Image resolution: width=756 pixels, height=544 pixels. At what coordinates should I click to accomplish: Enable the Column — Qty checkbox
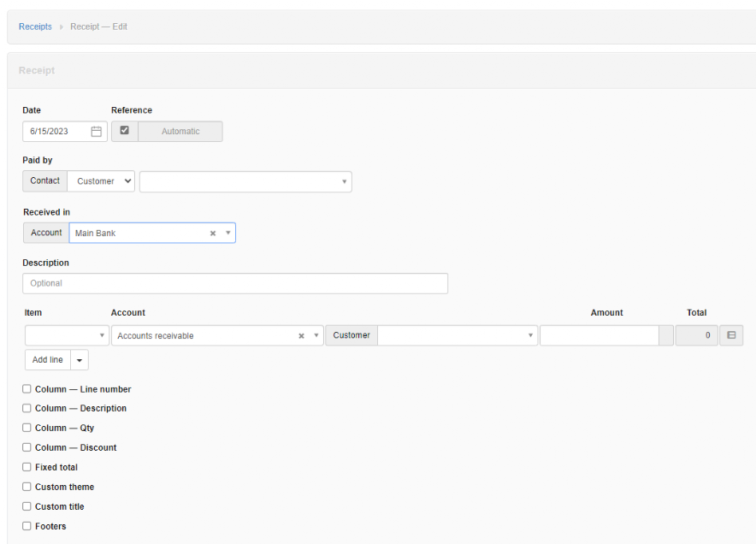pos(27,428)
